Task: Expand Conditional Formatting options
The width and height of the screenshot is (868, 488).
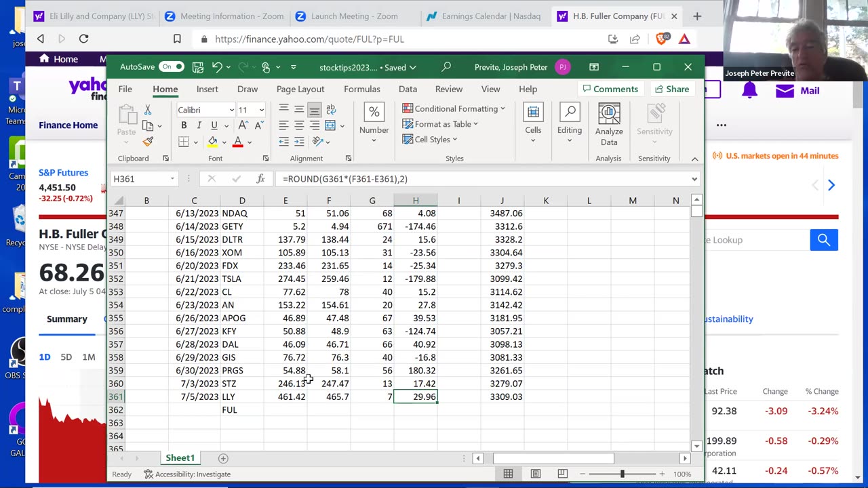Action: tap(453, 108)
